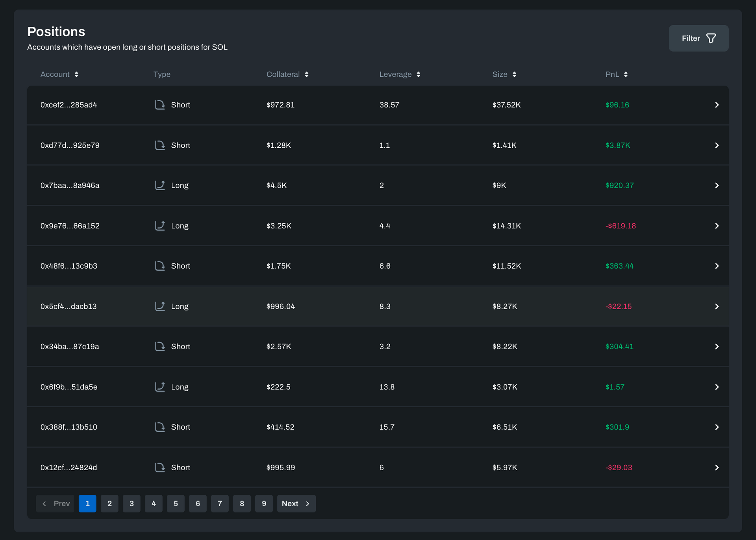Screen dimensions: 756x540
Task: Go to page 2 of positions
Action: (109, 503)
